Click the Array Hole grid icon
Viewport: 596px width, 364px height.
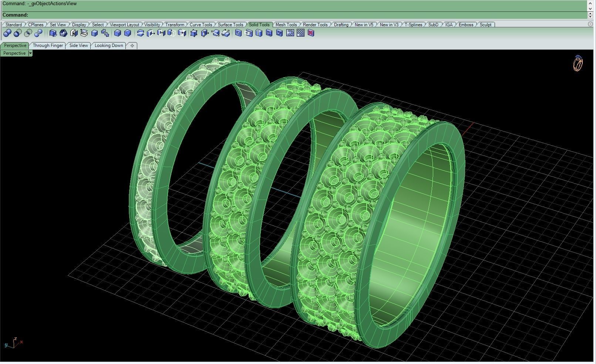tap(301, 33)
